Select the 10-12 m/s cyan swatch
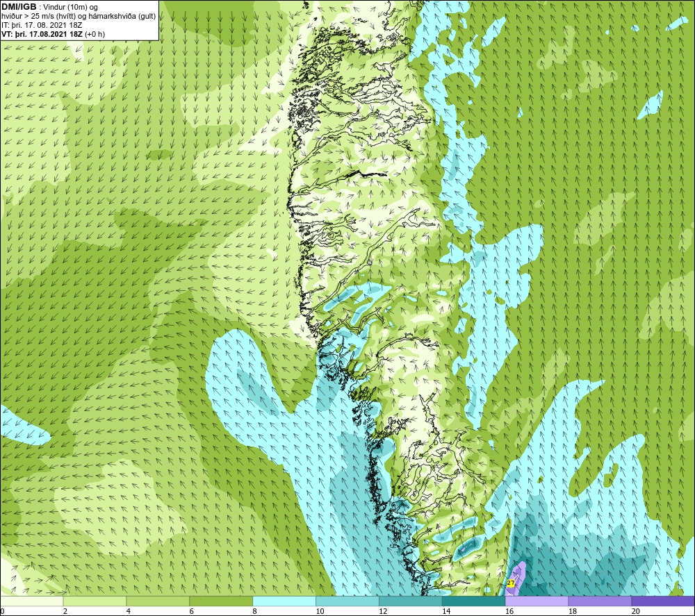Viewport: 695px width, 616px height. (x=347, y=601)
